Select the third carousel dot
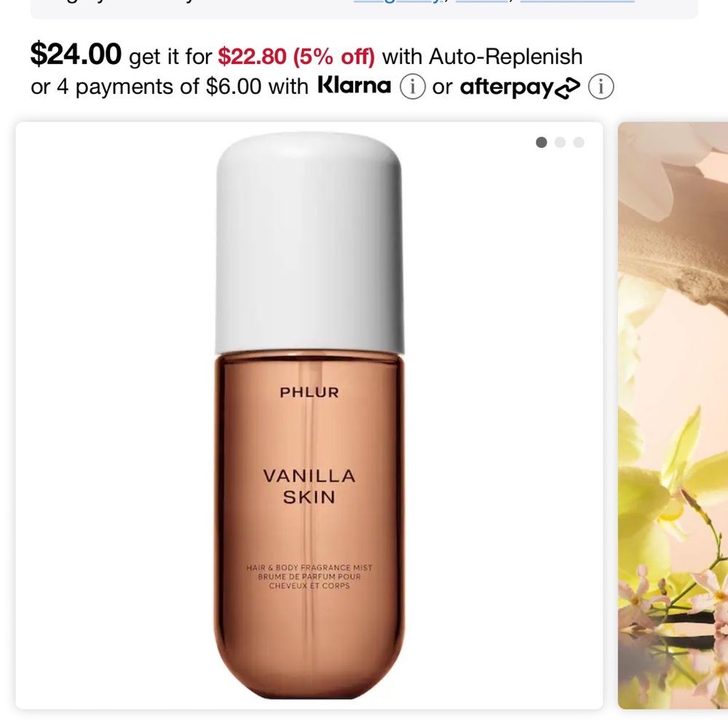The image size is (728, 728). [x=579, y=143]
